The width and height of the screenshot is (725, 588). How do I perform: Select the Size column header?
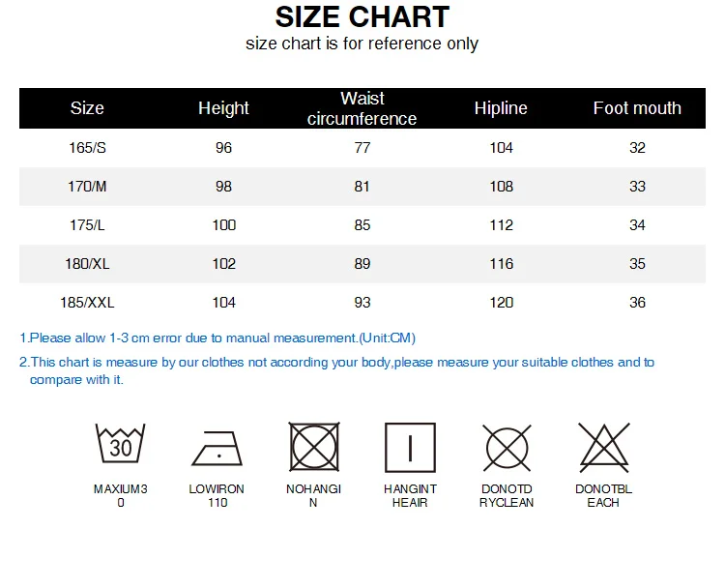pyautogui.click(x=87, y=108)
